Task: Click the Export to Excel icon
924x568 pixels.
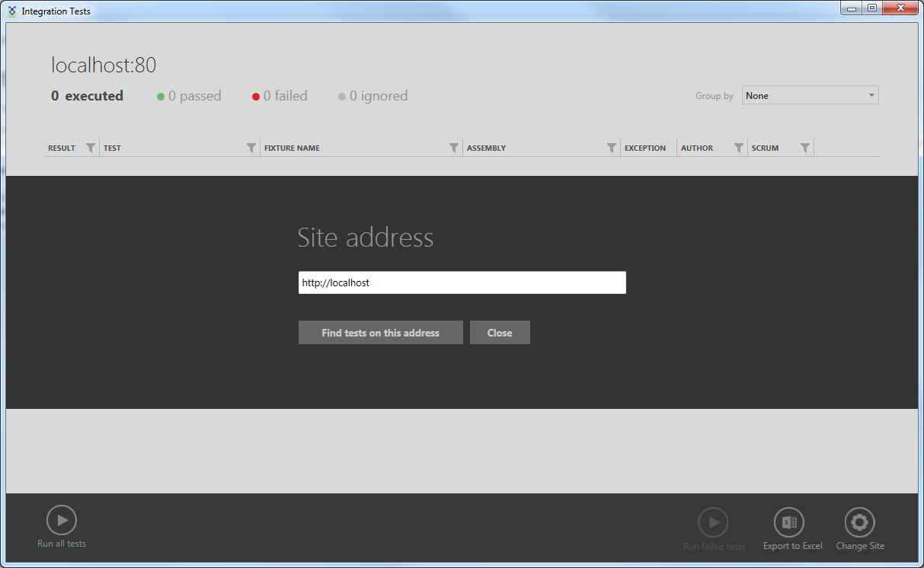Action: (789, 522)
